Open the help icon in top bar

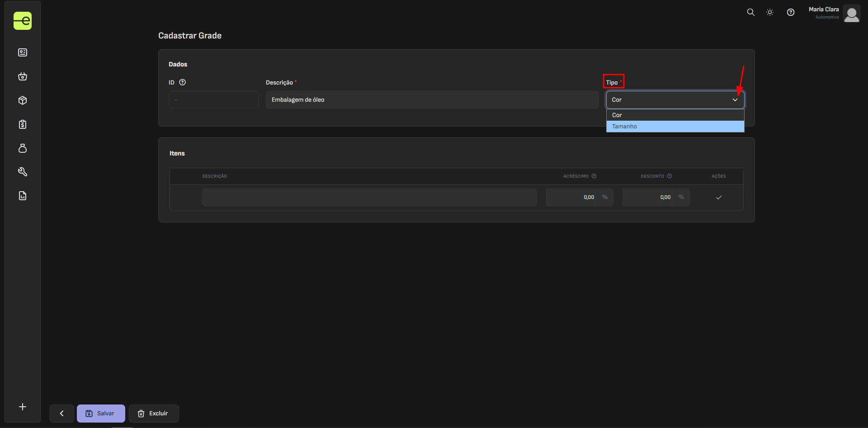click(790, 12)
